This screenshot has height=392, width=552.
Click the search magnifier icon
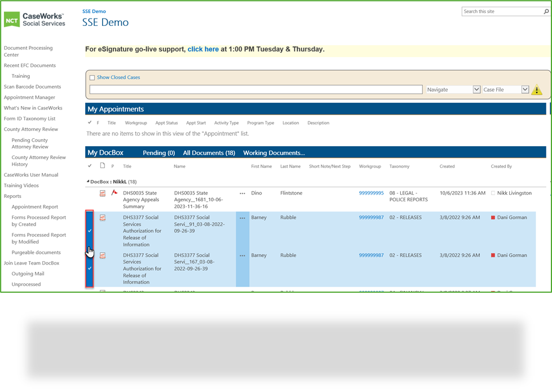546,12
